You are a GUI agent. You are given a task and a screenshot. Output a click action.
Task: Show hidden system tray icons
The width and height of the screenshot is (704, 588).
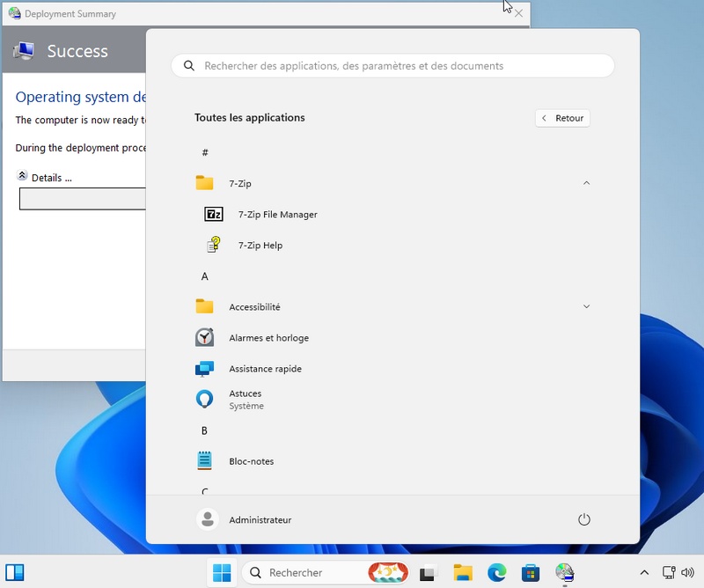(644, 573)
